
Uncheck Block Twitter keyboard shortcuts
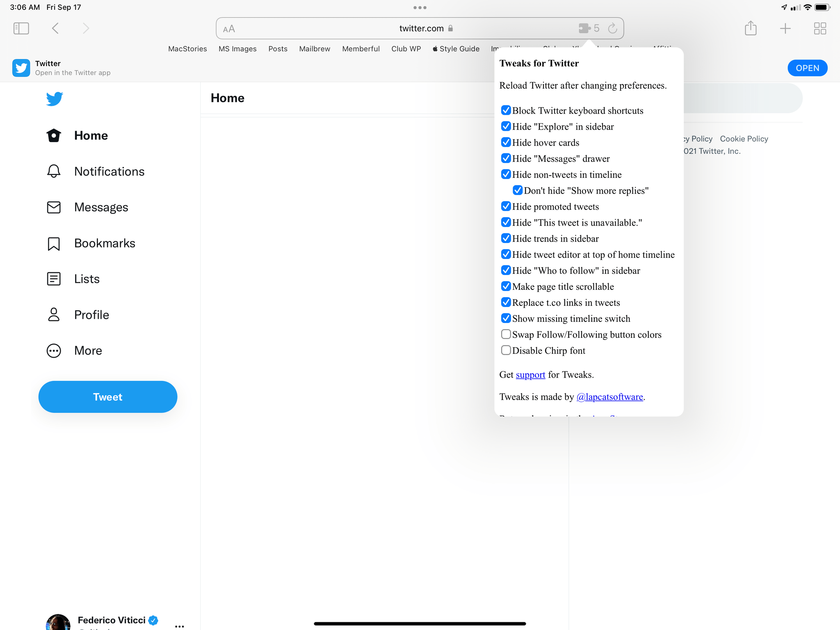pos(506,110)
